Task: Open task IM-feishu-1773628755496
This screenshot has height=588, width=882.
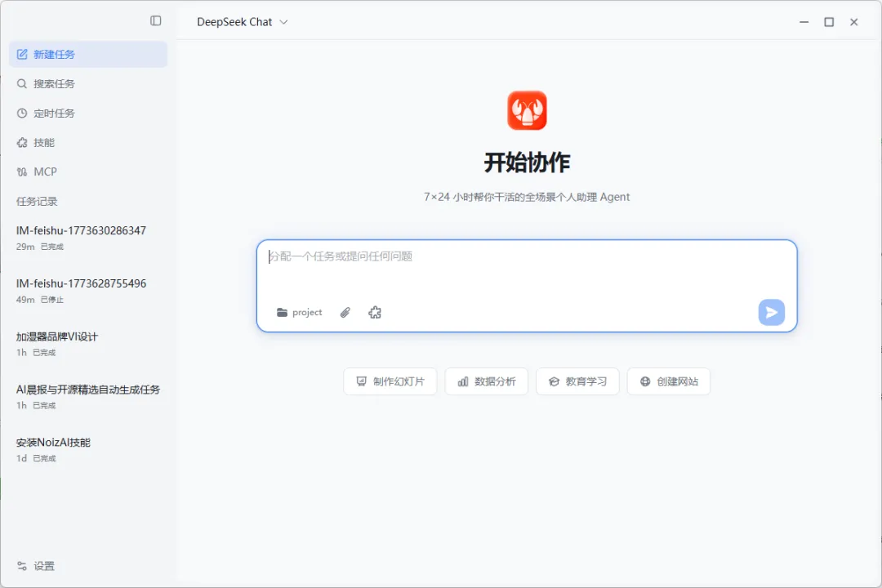Action: 88,291
